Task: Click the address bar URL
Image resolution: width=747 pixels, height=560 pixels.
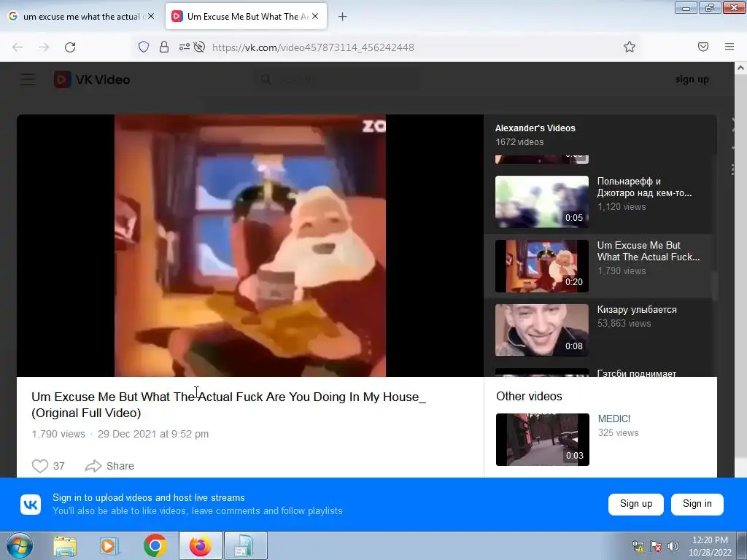Action: click(x=313, y=47)
